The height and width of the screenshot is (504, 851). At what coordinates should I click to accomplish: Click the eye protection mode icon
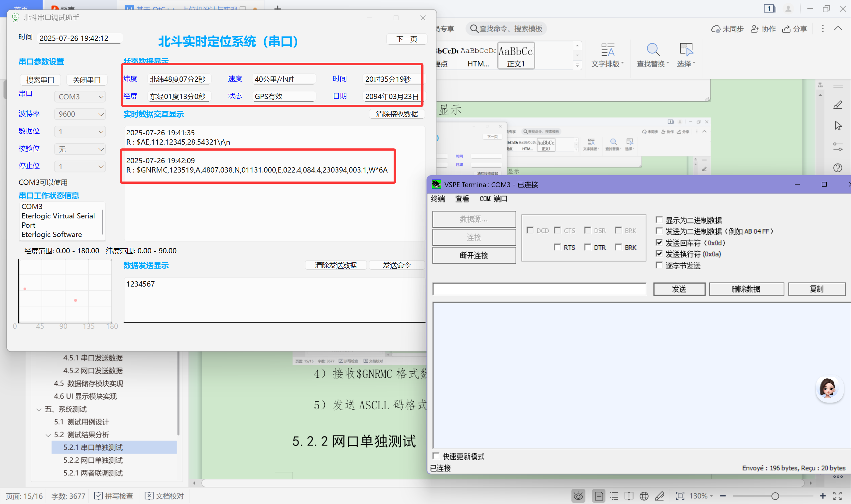578,496
